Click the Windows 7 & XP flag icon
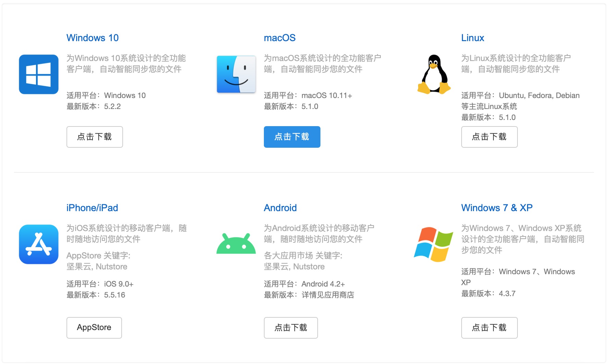This screenshot has height=364, width=610. pyautogui.click(x=434, y=244)
